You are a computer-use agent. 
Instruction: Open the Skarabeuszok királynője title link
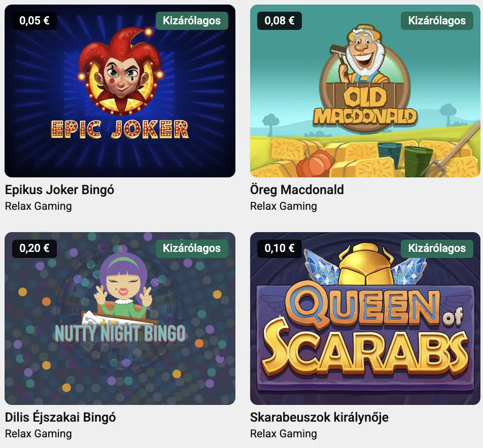[320, 418]
